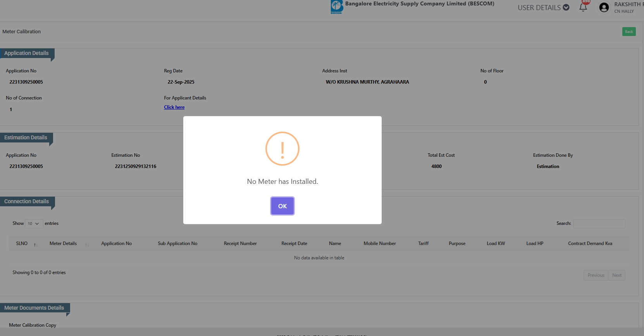Screen dimensions: 644x336
Task: Click the BESCOM logo icon
Action: tap(336, 7)
